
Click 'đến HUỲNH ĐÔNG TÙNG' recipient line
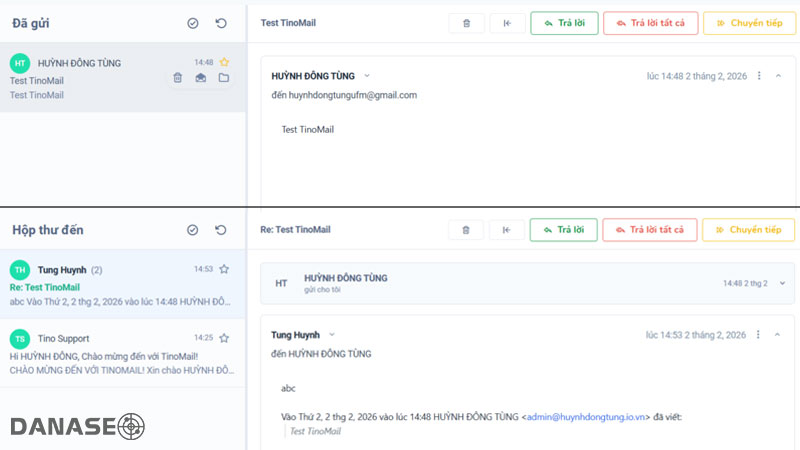pos(321,354)
